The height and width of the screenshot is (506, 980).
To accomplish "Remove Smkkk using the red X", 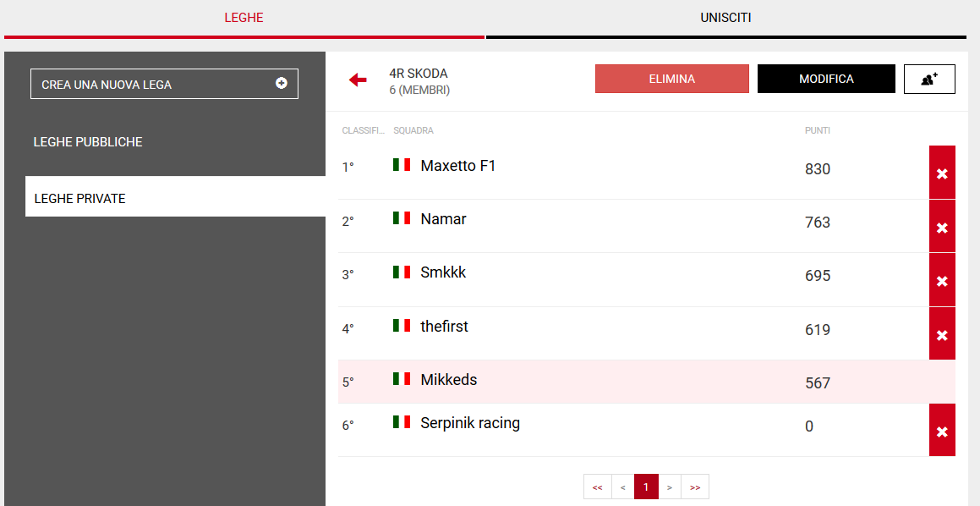I will pyautogui.click(x=942, y=280).
